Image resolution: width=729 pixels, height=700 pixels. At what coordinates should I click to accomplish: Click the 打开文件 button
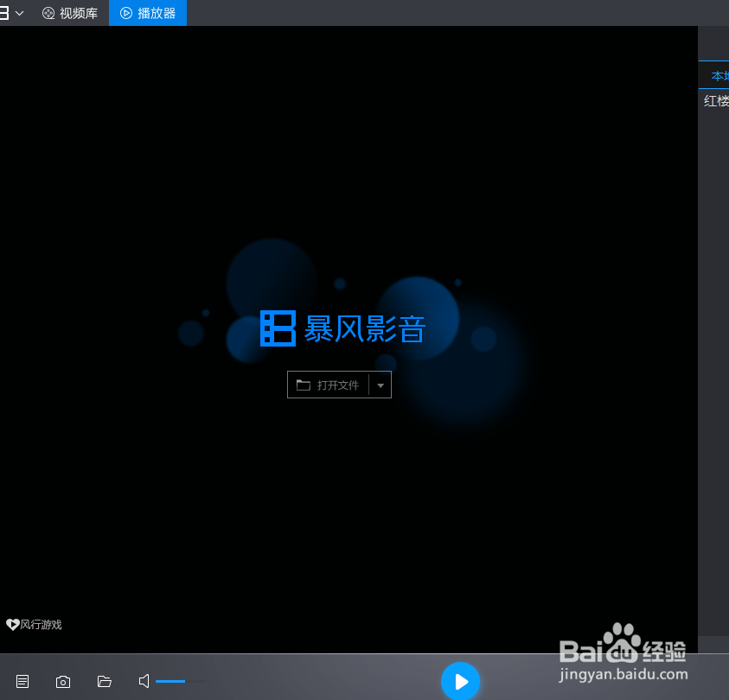(329, 385)
